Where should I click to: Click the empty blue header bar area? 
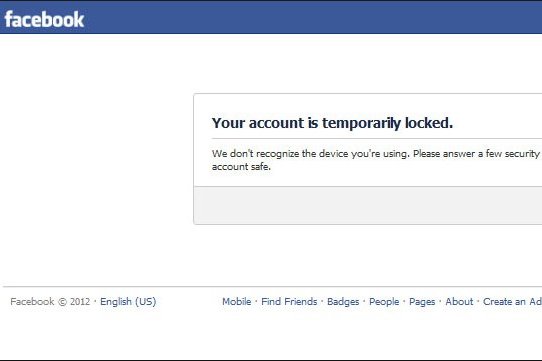[x=311, y=17]
